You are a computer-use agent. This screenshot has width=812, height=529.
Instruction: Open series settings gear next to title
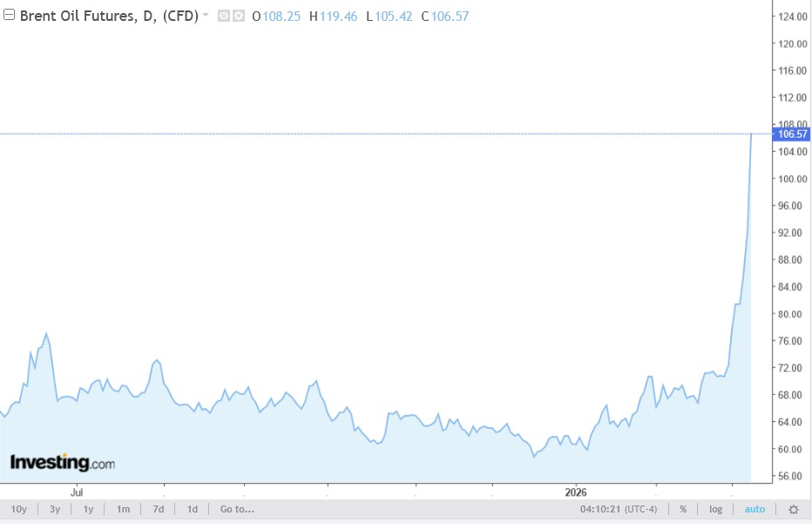click(x=238, y=16)
